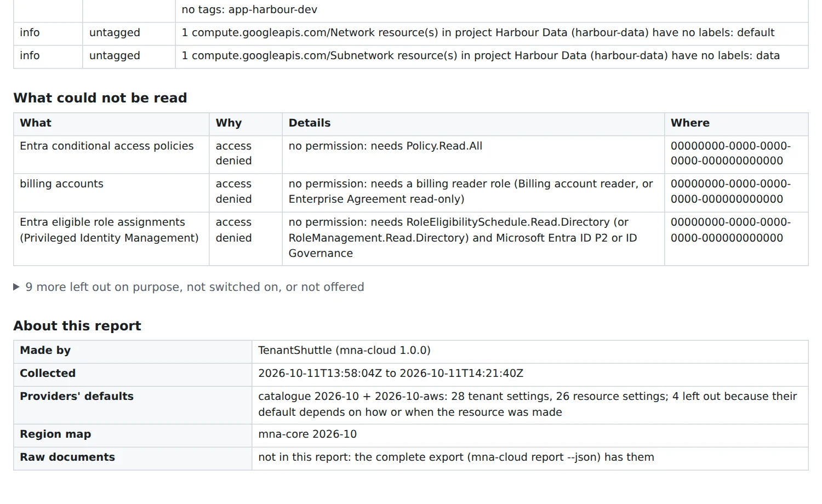Click the RoleEligibilitySchedule.Read.Directory details cell
The width and height of the screenshot is (822, 504).
click(x=473, y=239)
